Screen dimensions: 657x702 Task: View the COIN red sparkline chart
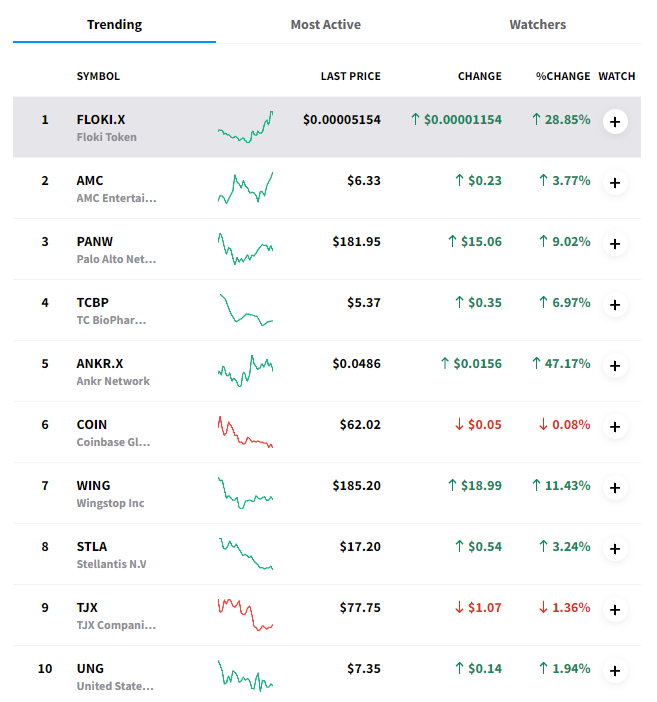245,432
